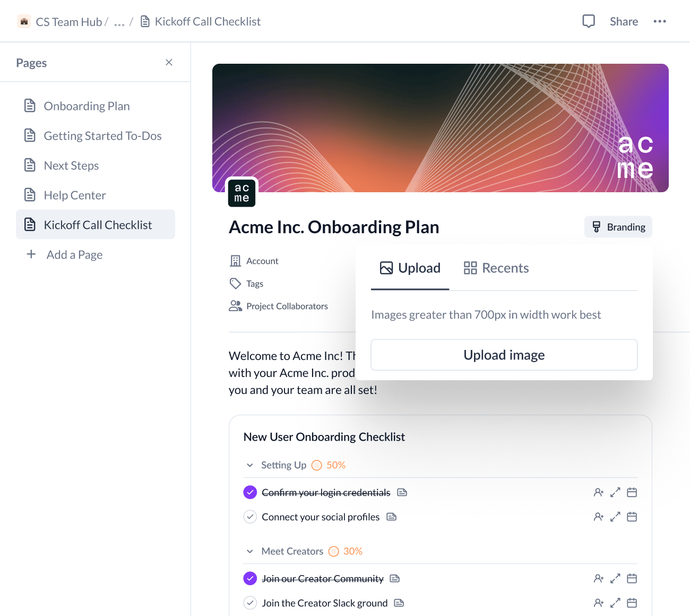
Task: Uncheck Join our Creator Community
Action: point(250,578)
